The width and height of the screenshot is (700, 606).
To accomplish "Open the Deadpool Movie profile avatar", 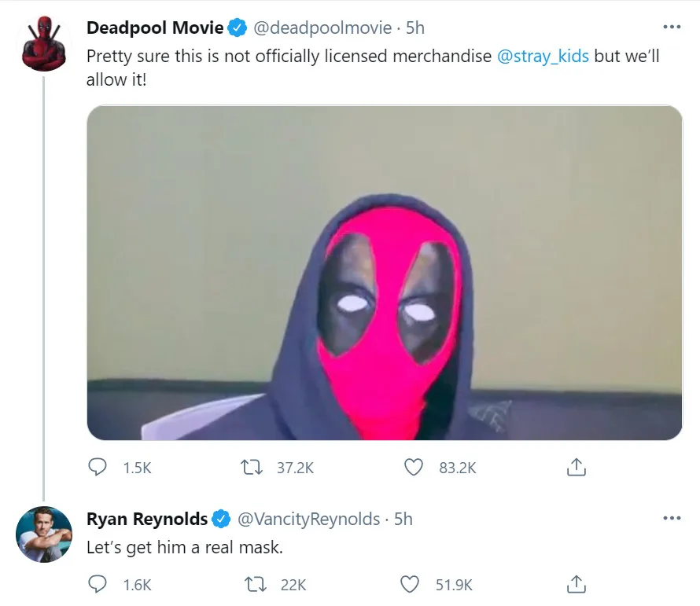I will (x=44, y=43).
